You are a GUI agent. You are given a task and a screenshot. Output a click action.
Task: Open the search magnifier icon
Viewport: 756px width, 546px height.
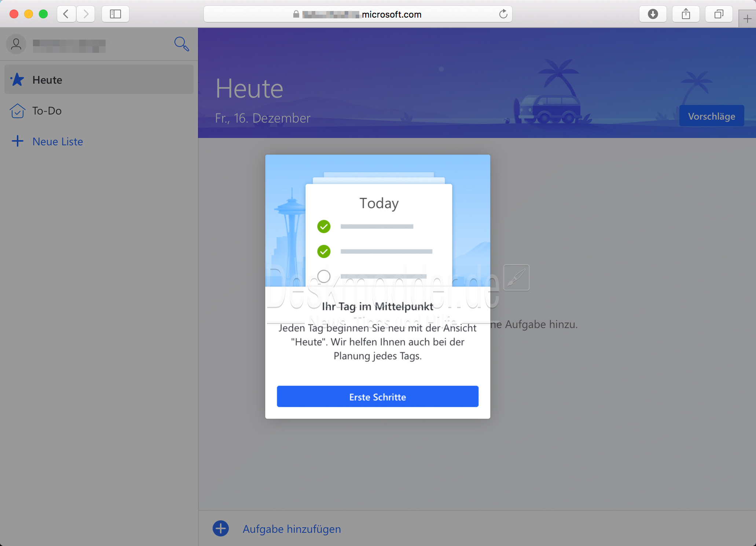pos(181,44)
